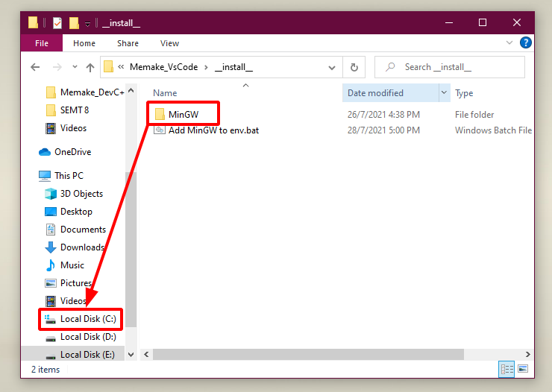
Task: Click the file list horizontal scrollbar thumb
Action: (x=308, y=354)
